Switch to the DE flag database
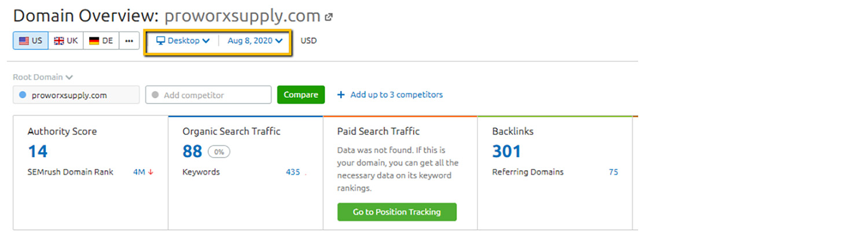This screenshot has height=234, width=868. point(101,41)
